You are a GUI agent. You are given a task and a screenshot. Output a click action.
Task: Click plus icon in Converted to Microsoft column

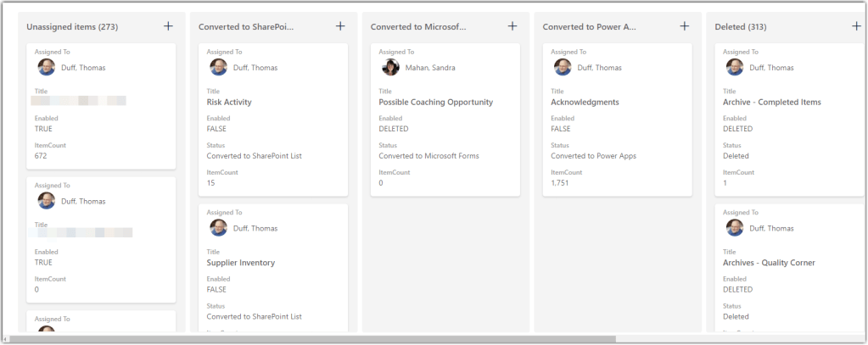512,26
